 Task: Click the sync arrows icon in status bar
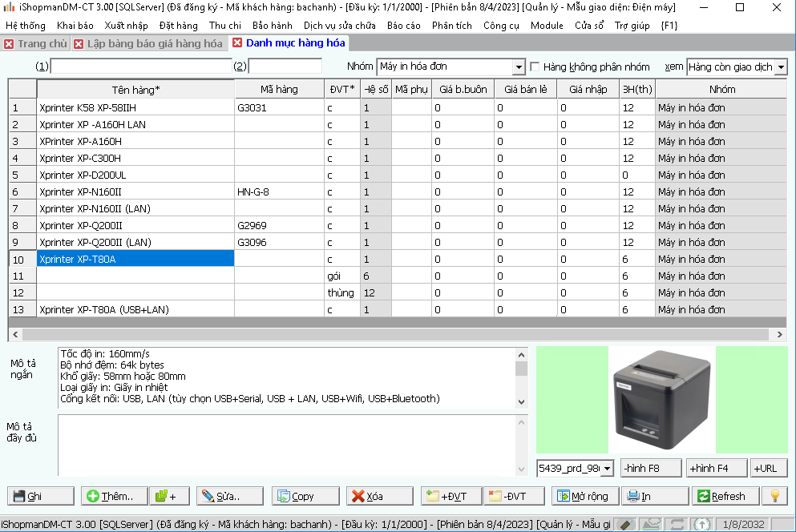(x=677, y=524)
